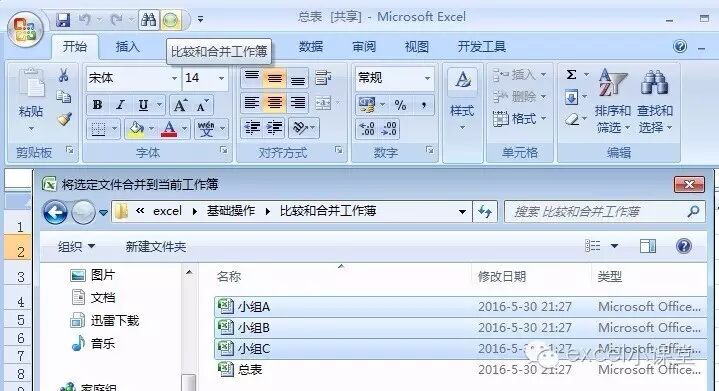The image size is (719, 391).
Task: Click Increase Decimal icon
Action: [x=367, y=129]
